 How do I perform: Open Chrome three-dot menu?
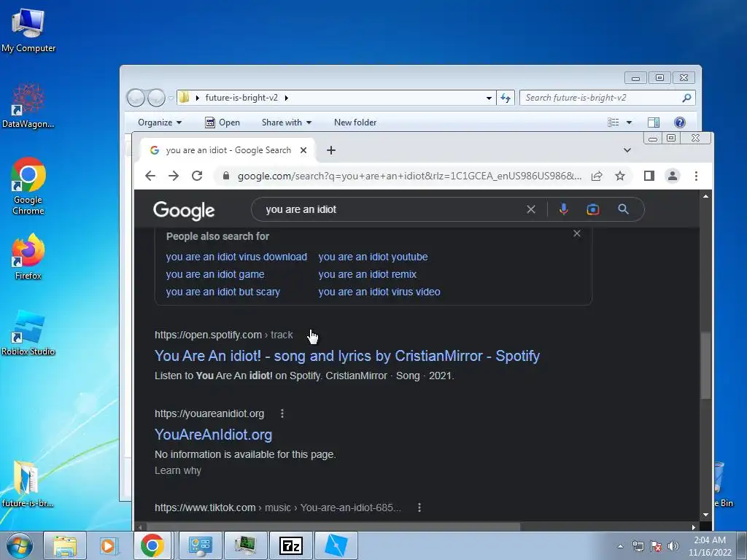696,176
